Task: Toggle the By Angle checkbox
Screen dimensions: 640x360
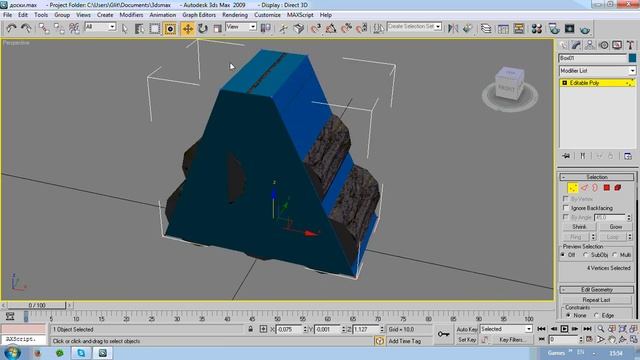Action: coord(566,217)
